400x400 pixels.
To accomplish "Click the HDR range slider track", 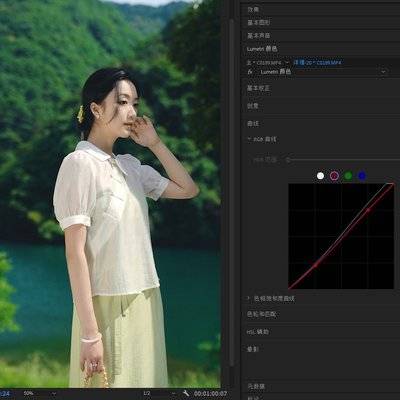I will pyautogui.click(x=343, y=160).
